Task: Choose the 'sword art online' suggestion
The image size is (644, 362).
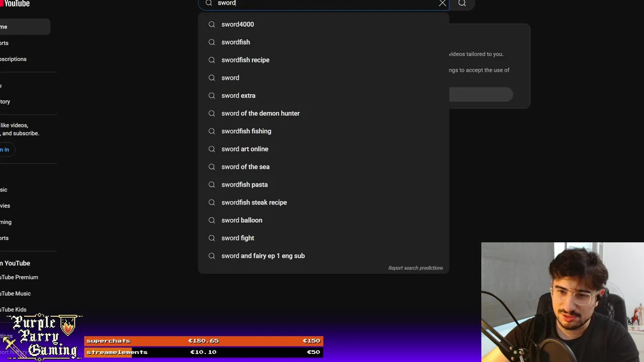Action: pos(324,149)
